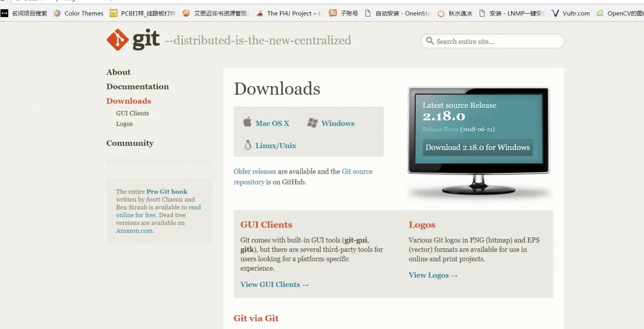Click the read online for free link
Viewport: 644px width, 329px height.
tap(158, 211)
